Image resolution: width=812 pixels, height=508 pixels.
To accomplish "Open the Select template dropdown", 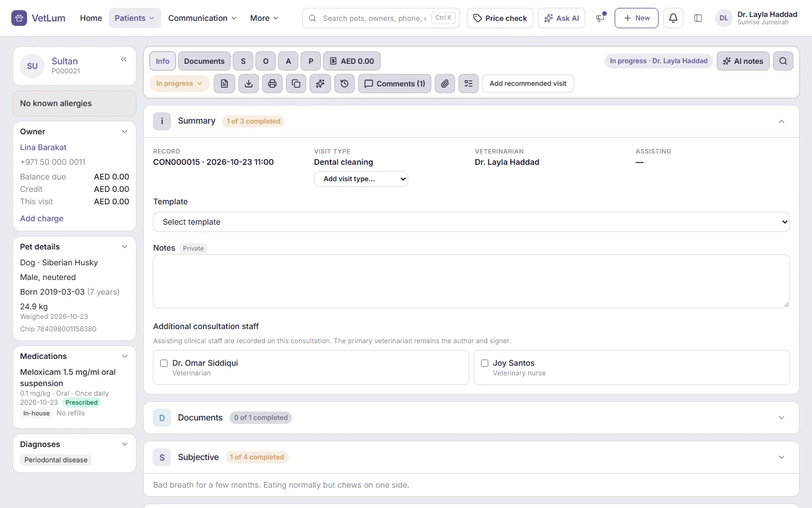I will [x=471, y=222].
